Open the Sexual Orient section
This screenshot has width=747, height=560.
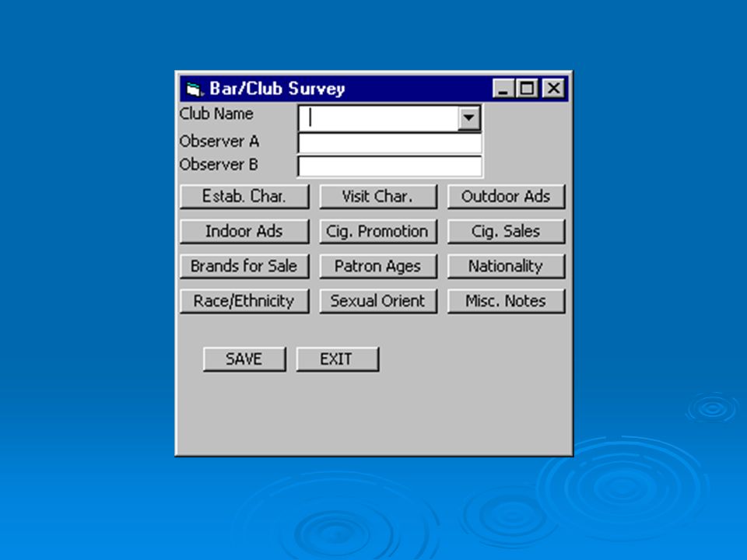tap(378, 301)
